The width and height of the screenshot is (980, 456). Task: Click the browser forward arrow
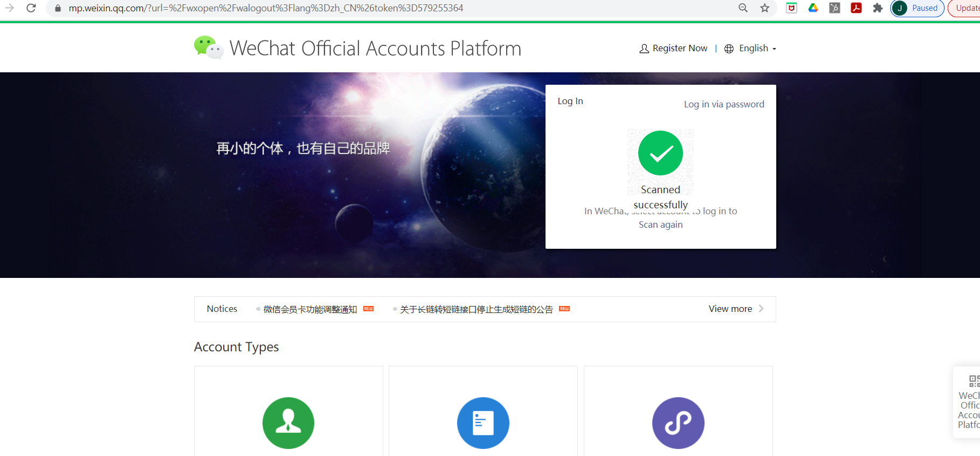(10, 8)
